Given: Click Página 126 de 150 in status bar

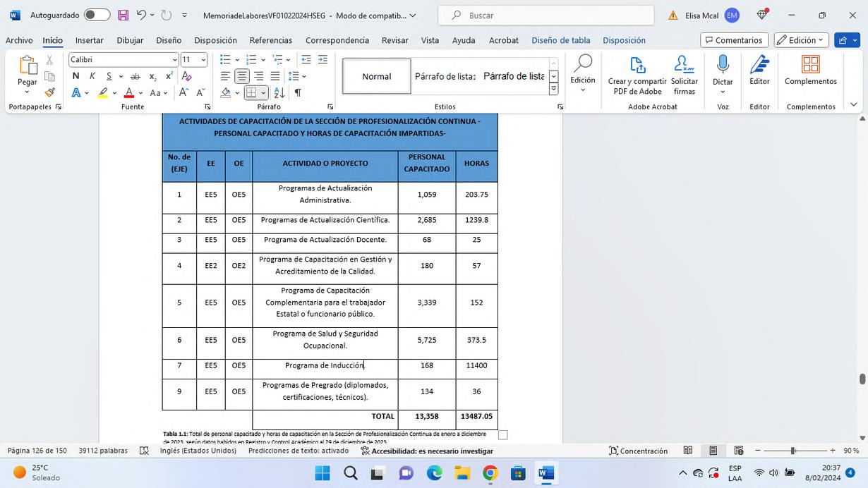Looking at the screenshot, I should click(37, 451).
